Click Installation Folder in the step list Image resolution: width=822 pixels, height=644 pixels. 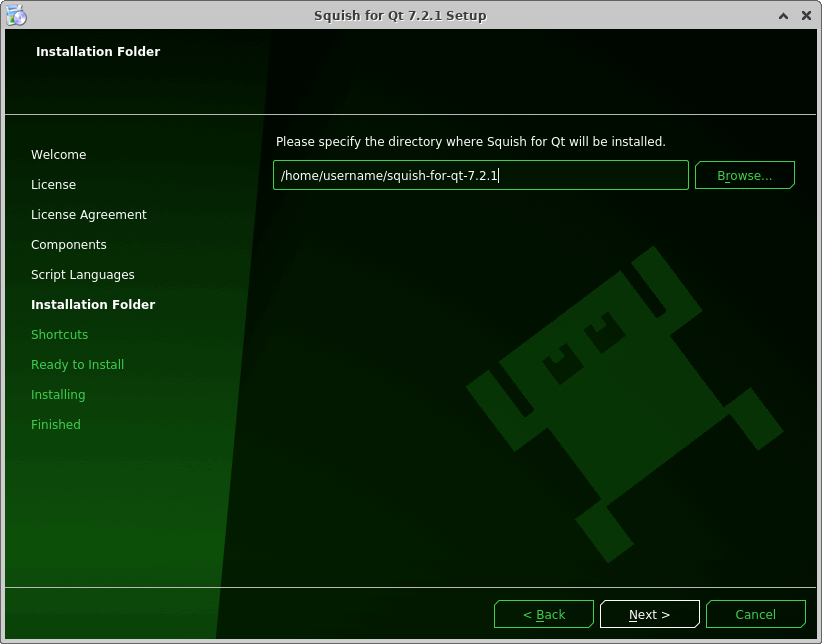click(x=93, y=305)
